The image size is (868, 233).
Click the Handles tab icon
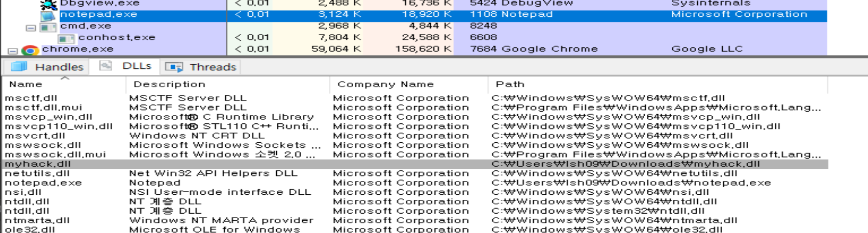(x=19, y=66)
